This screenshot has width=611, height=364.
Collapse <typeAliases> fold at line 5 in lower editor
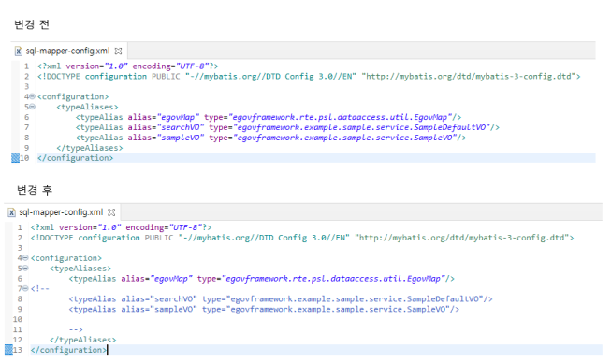(25, 269)
